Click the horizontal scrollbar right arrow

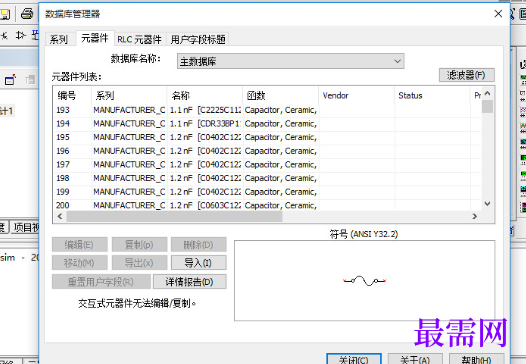(475, 216)
